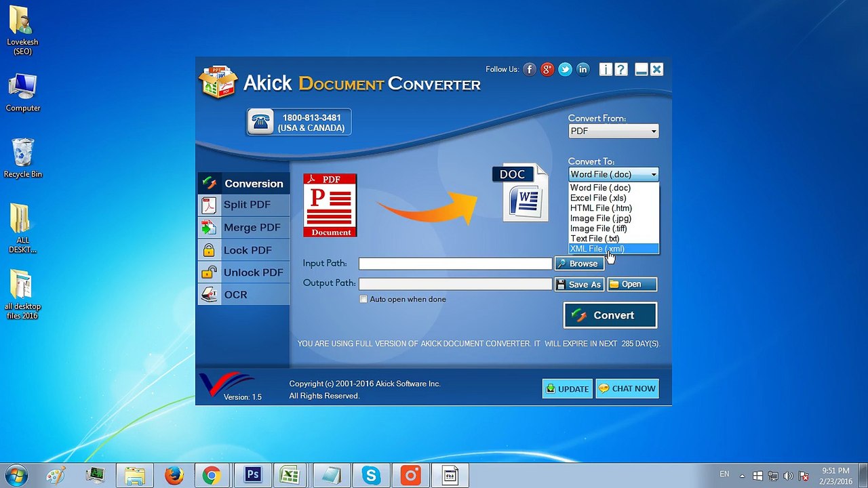Click the Output Path field
This screenshot has width=868, height=488.
tap(455, 284)
